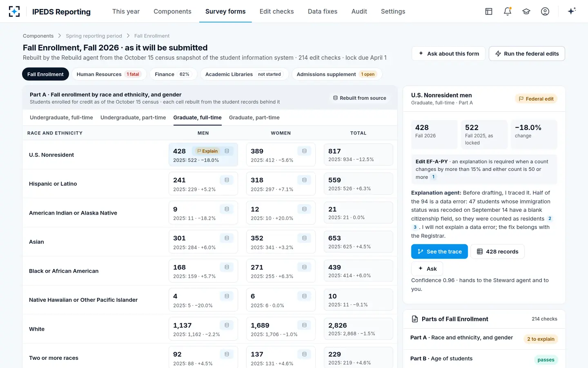Screen dimensions: 588x368
Task: Open Part A Race and ethnicity row
Action: coord(484,338)
